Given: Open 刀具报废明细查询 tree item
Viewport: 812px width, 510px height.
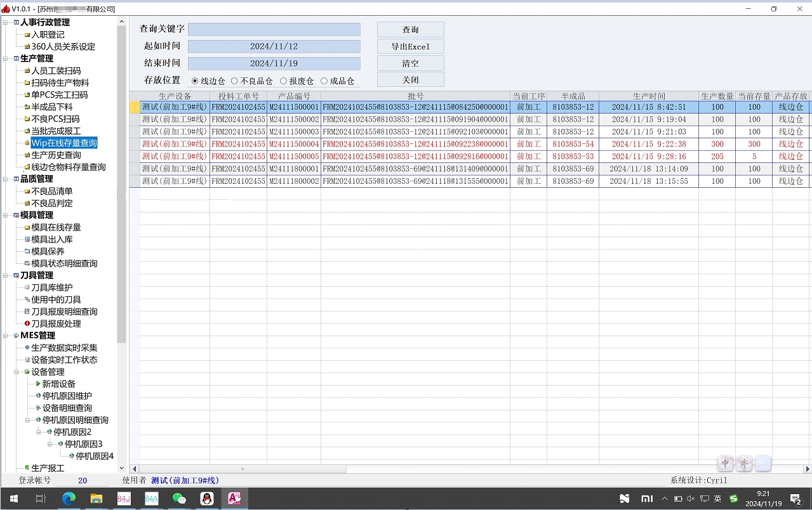Looking at the screenshot, I should click(64, 312).
